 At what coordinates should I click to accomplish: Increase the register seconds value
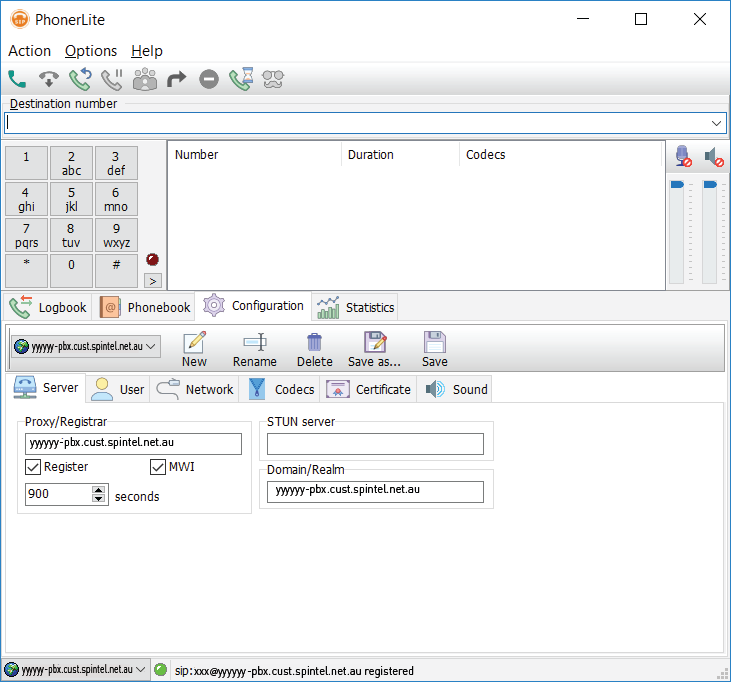[x=98, y=490]
